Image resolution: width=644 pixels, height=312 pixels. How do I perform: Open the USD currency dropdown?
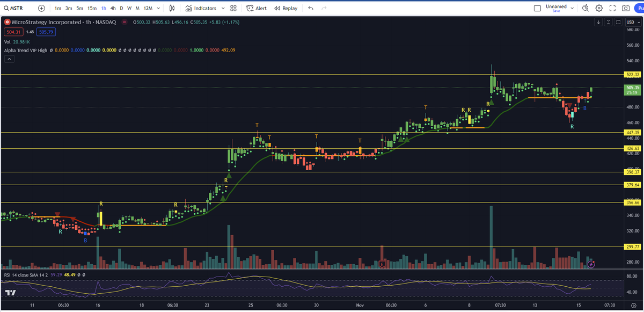pyautogui.click(x=633, y=22)
